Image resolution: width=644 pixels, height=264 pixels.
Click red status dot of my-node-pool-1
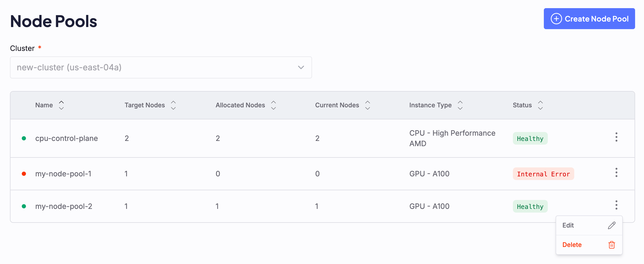point(24,174)
